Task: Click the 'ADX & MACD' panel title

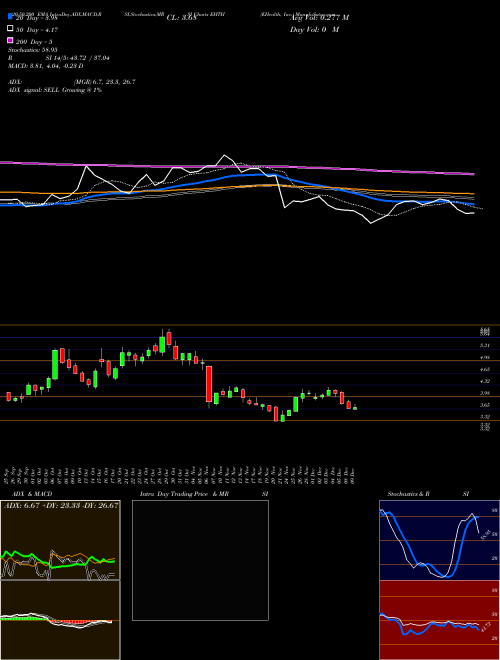Action: click(32, 494)
